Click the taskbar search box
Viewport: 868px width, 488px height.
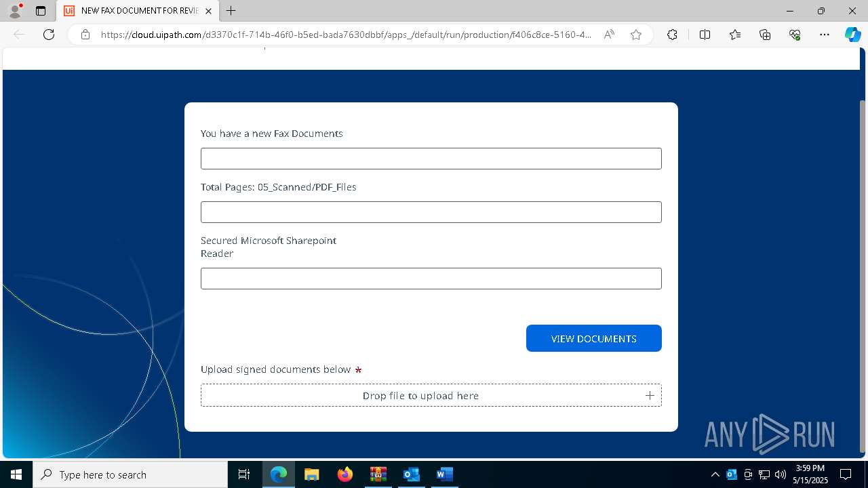(130, 474)
